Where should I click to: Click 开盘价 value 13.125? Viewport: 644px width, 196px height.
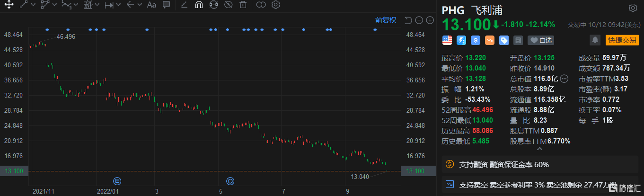tap(544, 58)
